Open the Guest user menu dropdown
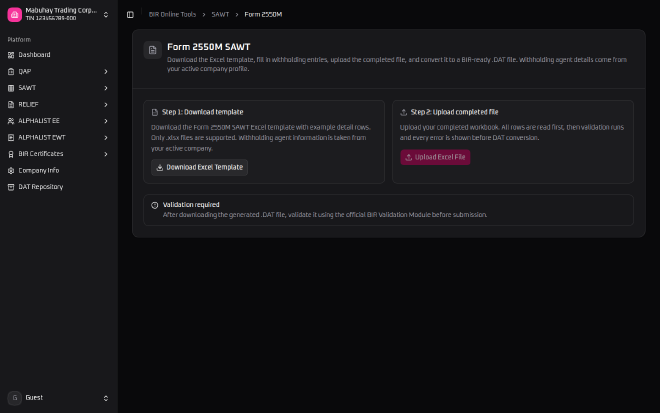Viewport: 660px width, 413px height. (106, 398)
